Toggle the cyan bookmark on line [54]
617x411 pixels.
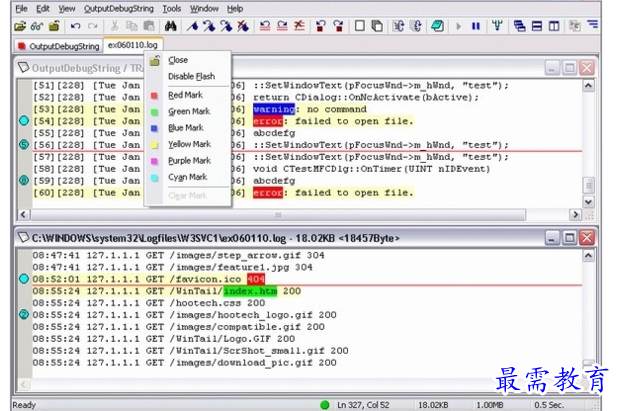point(24,121)
